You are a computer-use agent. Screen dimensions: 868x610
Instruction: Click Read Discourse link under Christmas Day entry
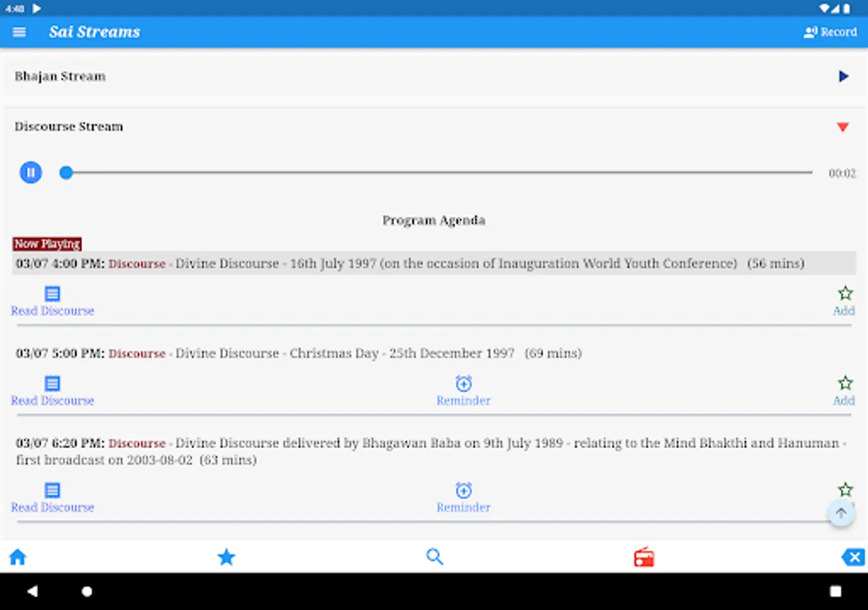coord(52,401)
